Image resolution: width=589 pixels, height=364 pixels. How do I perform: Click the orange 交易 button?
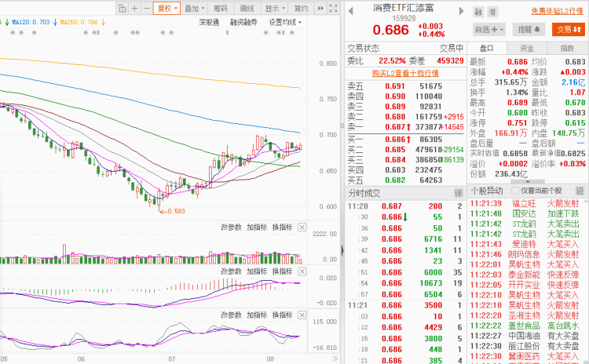pos(569,29)
